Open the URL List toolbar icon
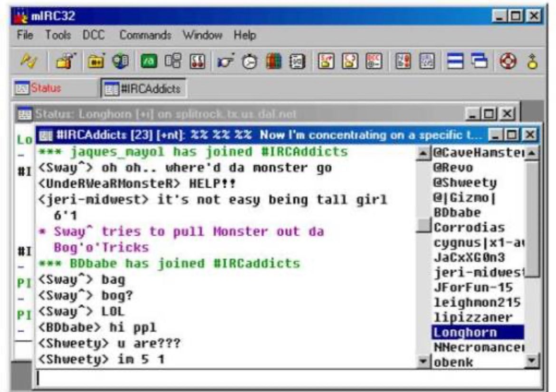 (x=427, y=61)
